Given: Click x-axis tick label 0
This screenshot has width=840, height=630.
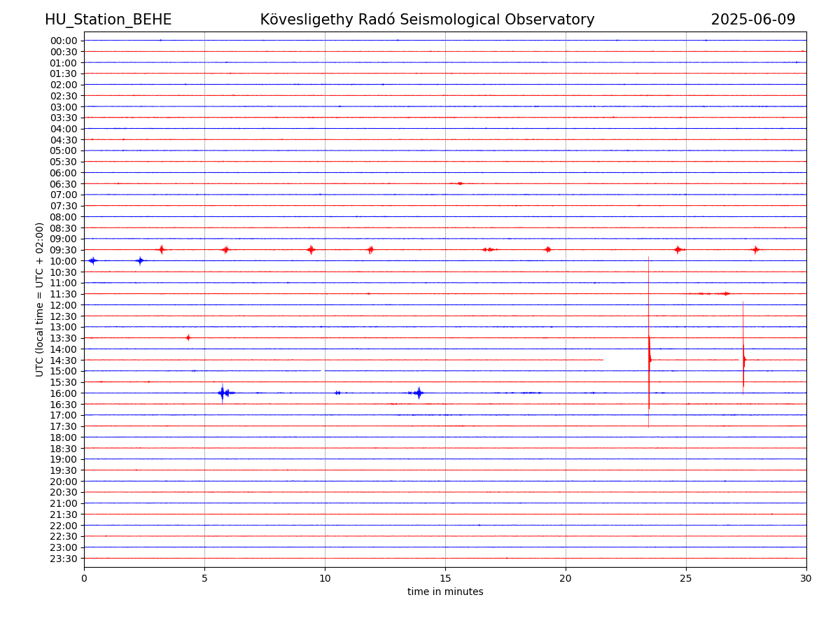Looking at the screenshot, I should tap(84, 579).
